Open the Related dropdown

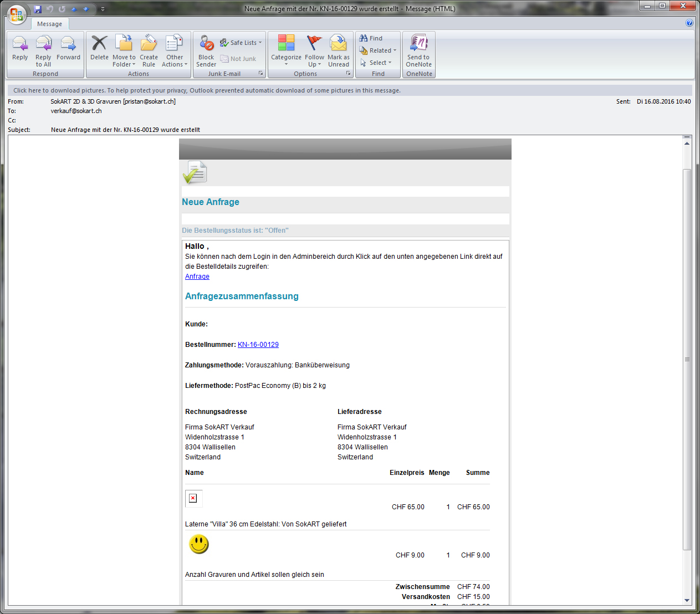(378, 50)
